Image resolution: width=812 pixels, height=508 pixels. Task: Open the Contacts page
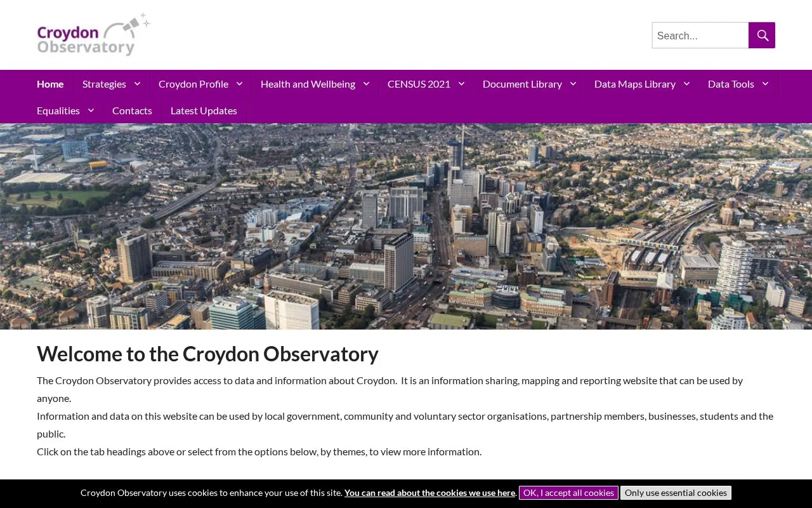pyautogui.click(x=132, y=110)
